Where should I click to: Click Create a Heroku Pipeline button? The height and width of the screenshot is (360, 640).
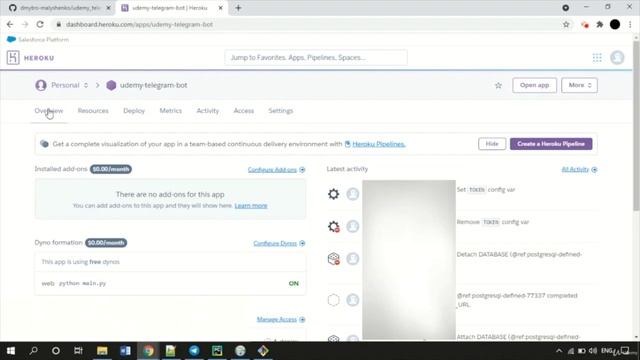[551, 144]
